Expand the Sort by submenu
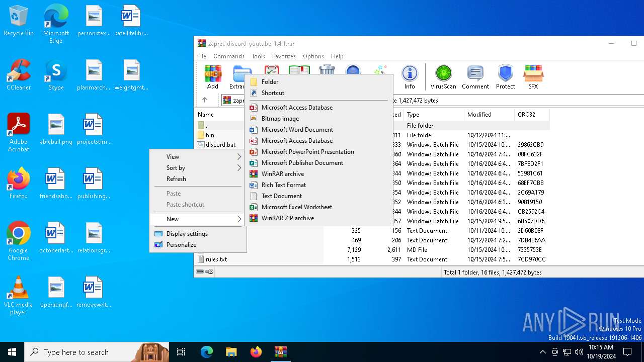The image size is (644, 362). point(198,168)
